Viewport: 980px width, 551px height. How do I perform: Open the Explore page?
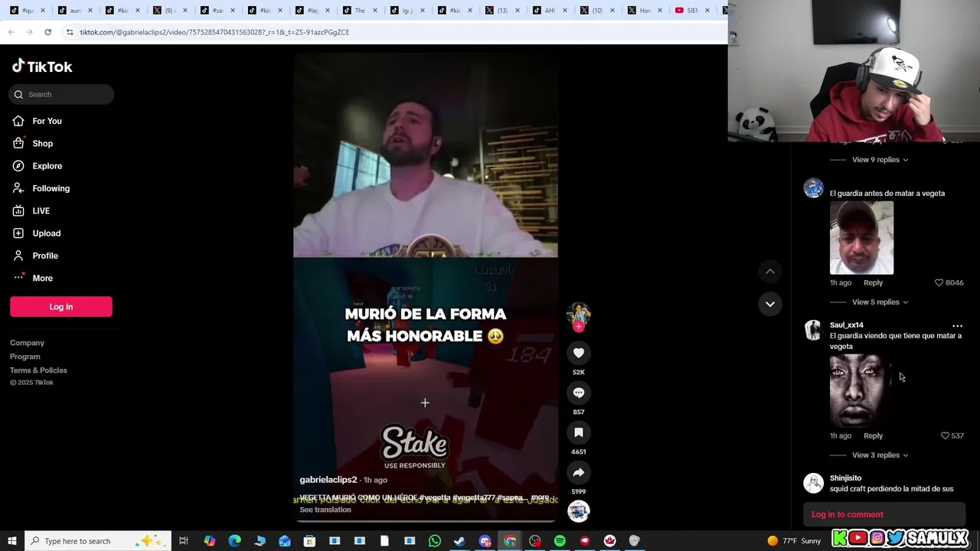[47, 166]
